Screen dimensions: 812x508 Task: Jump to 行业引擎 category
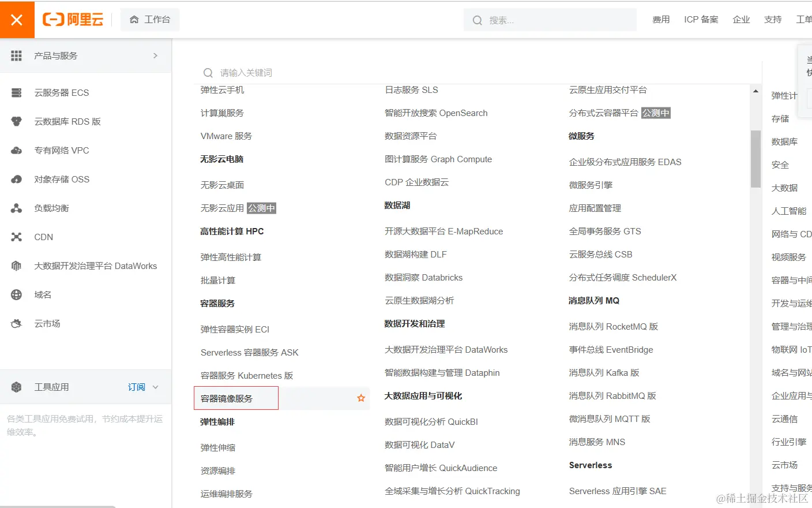(x=789, y=442)
